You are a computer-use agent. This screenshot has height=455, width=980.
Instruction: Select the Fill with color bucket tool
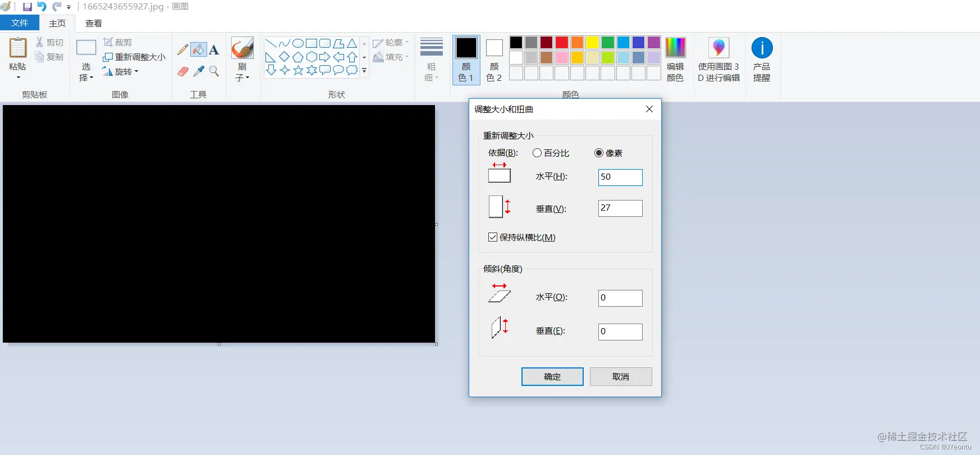point(199,49)
